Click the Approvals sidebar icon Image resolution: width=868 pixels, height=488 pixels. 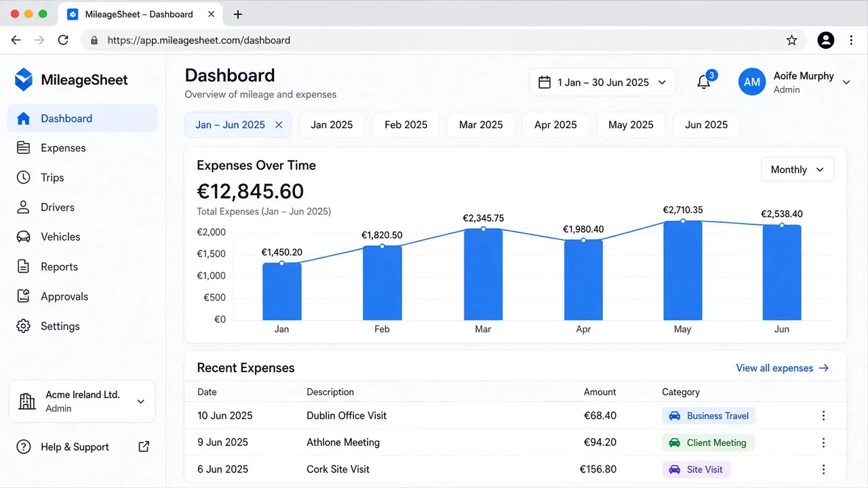coord(24,296)
